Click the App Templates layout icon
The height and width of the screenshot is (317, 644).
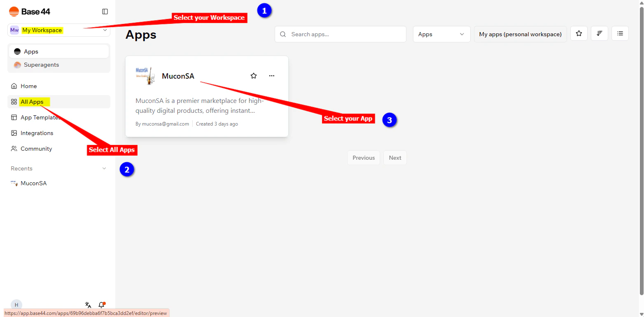[x=14, y=117]
